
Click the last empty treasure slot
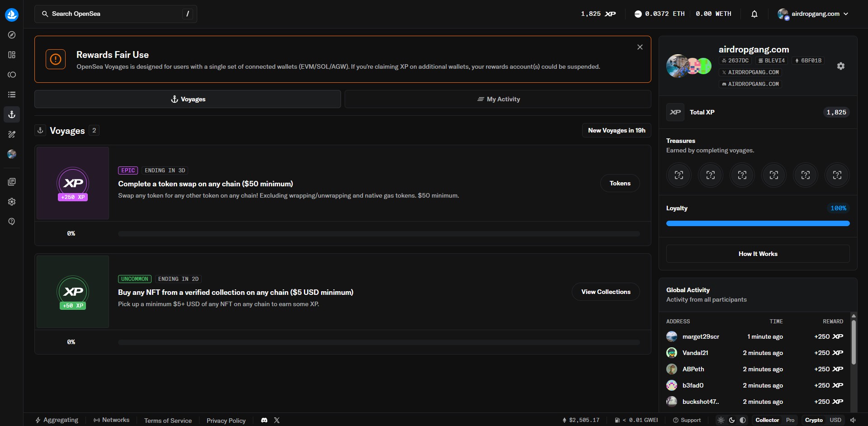(837, 175)
